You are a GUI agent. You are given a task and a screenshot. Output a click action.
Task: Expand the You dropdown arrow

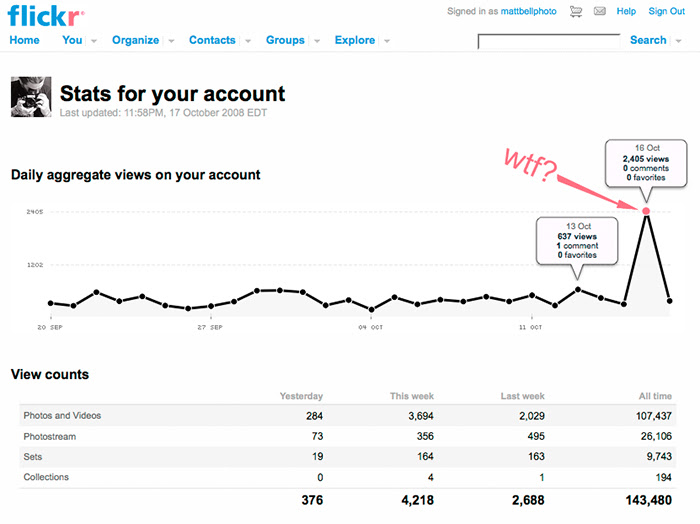point(94,41)
